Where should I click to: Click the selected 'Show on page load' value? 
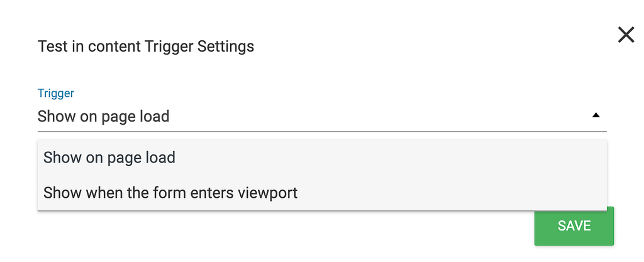coord(104,117)
